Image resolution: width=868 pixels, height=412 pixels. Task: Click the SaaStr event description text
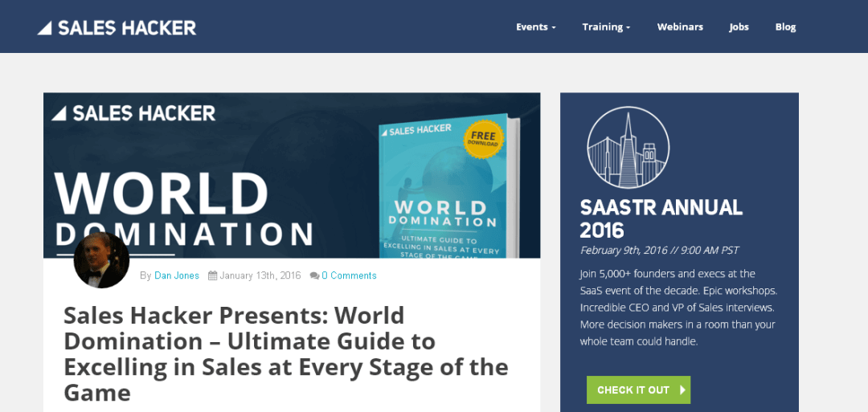[x=678, y=308]
